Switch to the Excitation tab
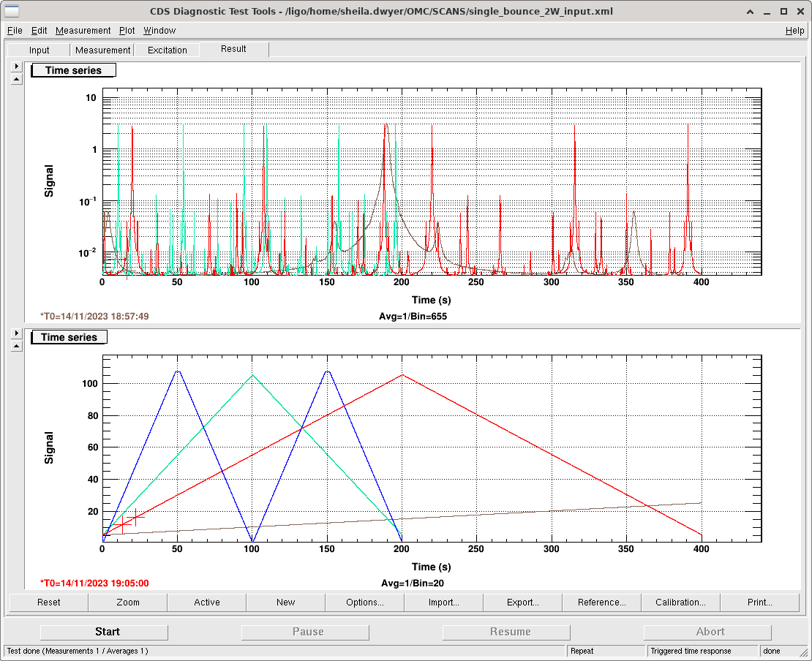The image size is (812, 661). pyautogui.click(x=167, y=50)
